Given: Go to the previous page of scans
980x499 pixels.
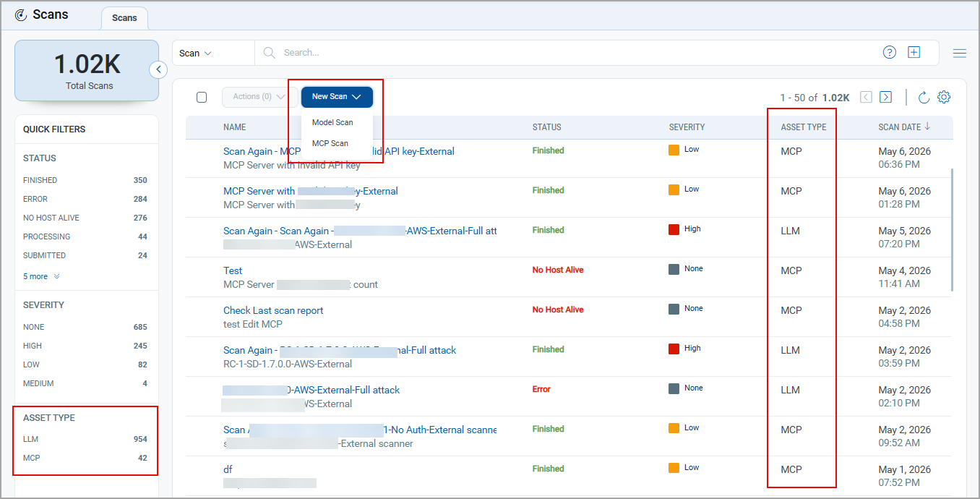Looking at the screenshot, I should point(866,97).
